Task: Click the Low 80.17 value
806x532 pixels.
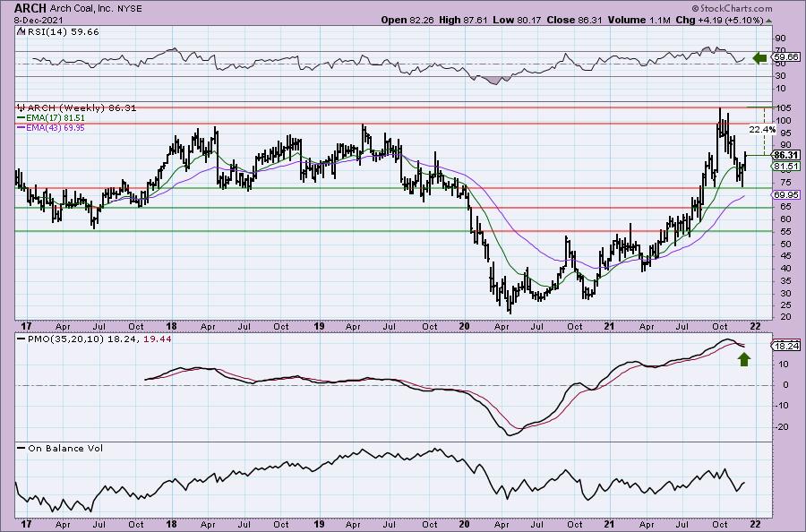Action: coord(516,20)
